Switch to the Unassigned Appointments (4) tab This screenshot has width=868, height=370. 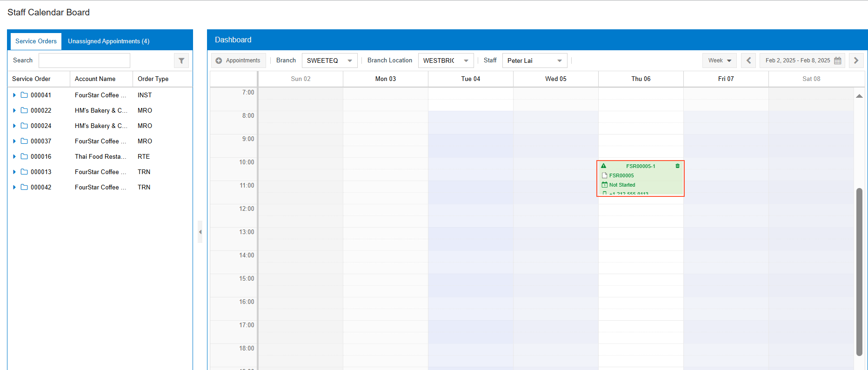point(108,41)
